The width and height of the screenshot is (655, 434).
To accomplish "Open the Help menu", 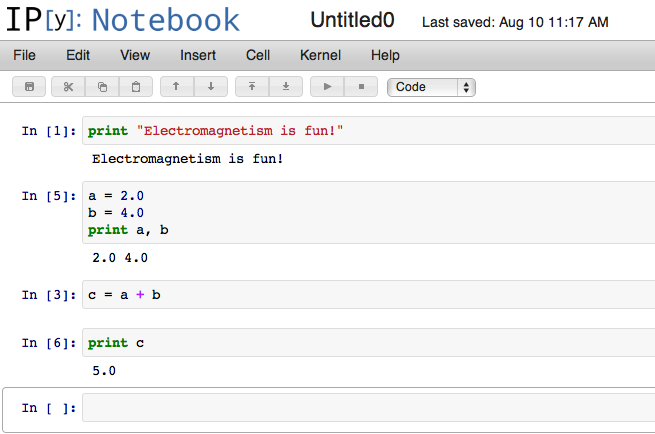I will pos(385,55).
